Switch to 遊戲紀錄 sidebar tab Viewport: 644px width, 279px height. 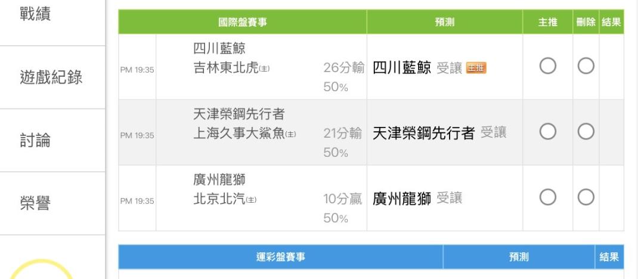pyautogui.click(x=52, y=77)
